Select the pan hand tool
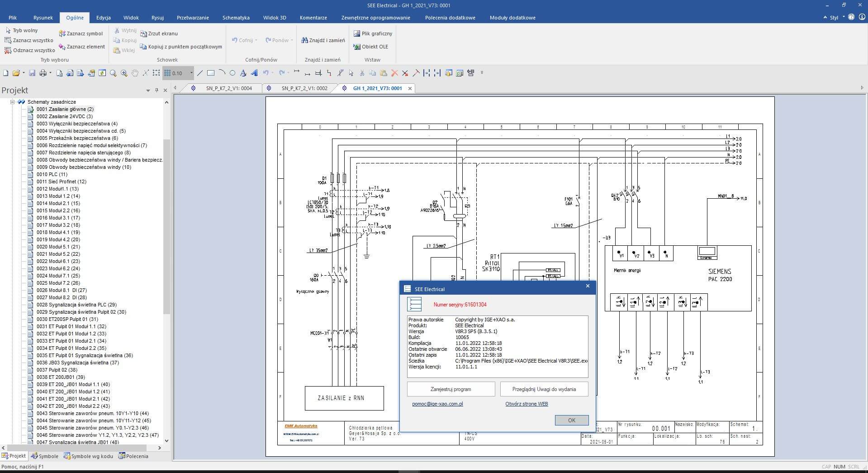Image resolution: width=868 pixels, height=473 pixels. (x=135, y=73)
